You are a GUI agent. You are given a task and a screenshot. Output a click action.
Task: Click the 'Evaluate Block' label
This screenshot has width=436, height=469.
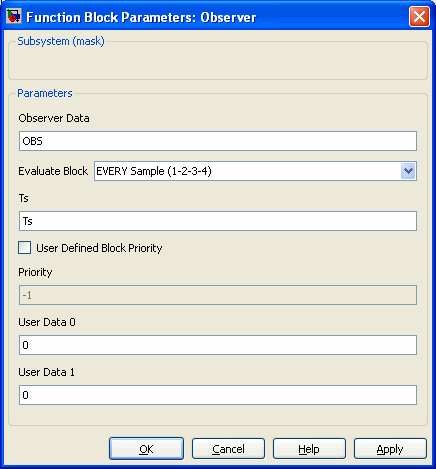(53, 171)
